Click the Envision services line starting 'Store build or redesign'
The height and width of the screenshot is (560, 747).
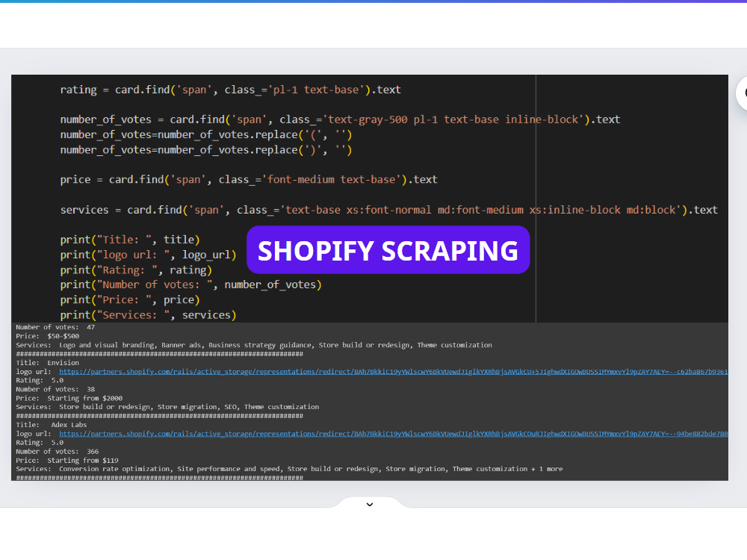click(x=167, y=407)
